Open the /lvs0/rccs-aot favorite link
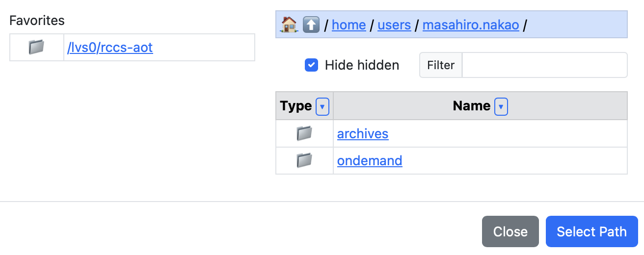 110,48
